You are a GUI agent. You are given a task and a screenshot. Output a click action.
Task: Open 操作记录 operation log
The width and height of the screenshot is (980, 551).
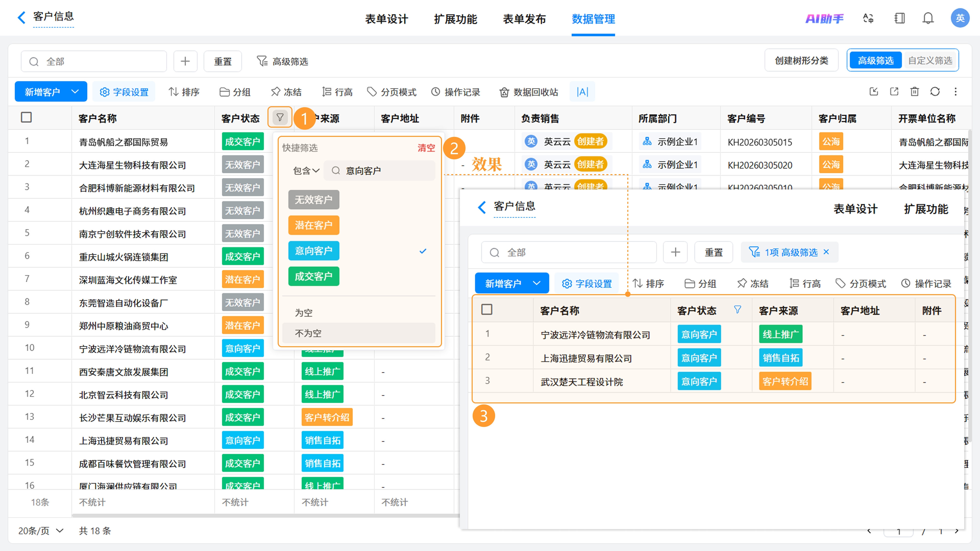[455, 92]
